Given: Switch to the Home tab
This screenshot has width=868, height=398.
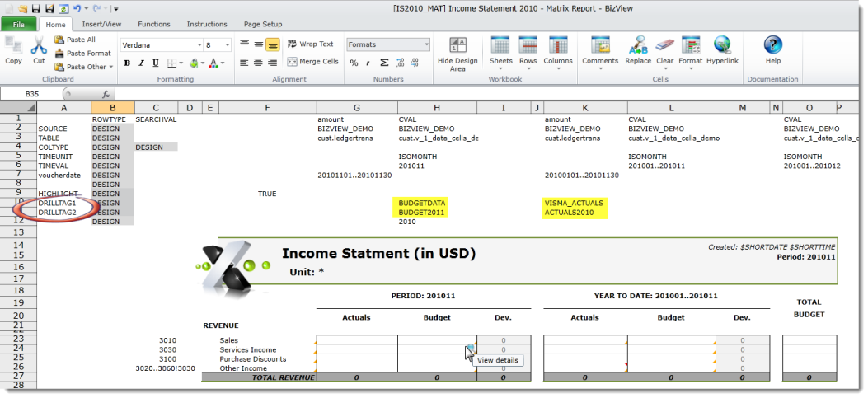Looking at the screenshot, I should pyautogui.click(x=55, y=25).
